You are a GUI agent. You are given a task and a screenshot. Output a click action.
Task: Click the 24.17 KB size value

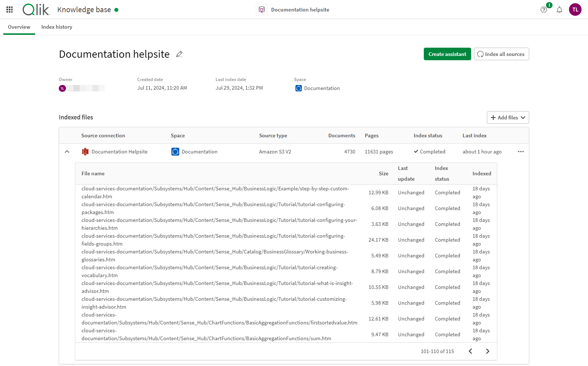(378, 240)
